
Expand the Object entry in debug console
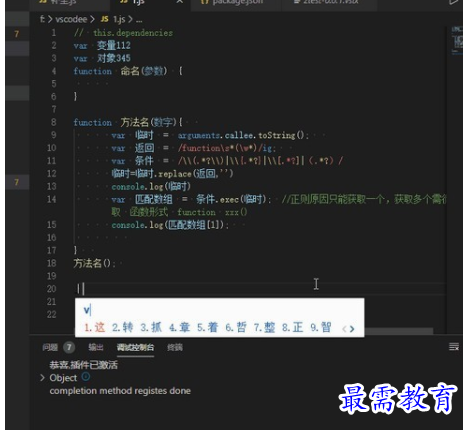point(42,378)
